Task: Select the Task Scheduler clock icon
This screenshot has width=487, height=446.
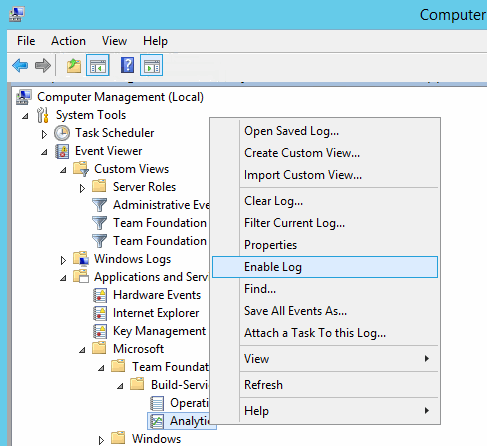Action: 62,133
